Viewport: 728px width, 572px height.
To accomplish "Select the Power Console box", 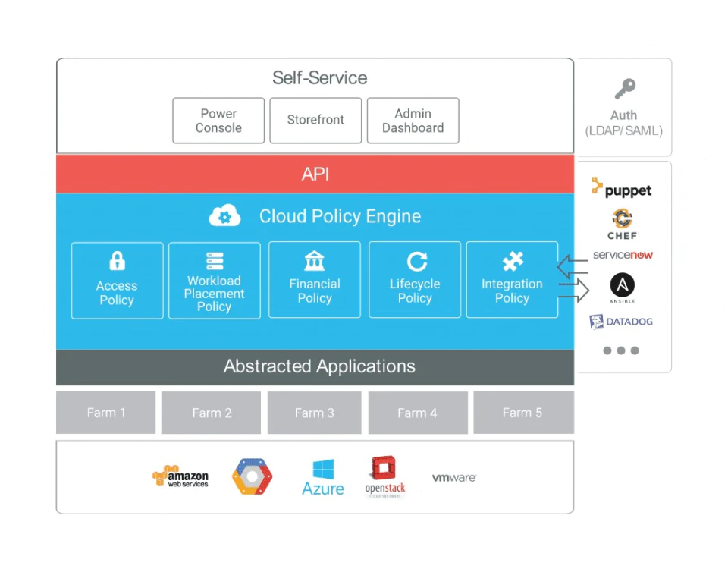I will tap(218, 121).
